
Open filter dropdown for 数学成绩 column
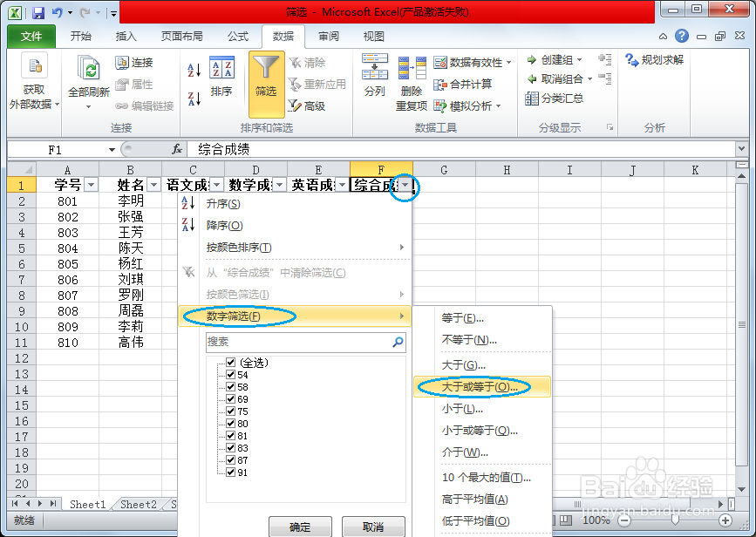click(x=280, y=185)
